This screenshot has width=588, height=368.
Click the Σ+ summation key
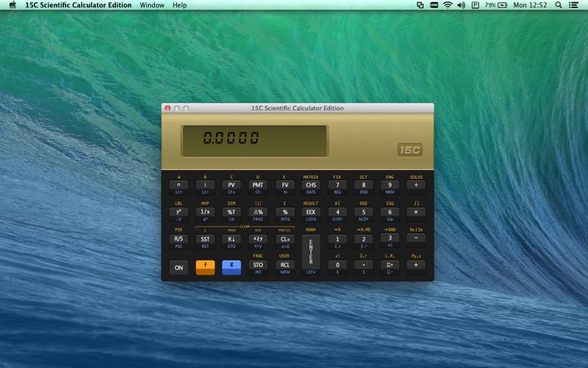[390, 267]
